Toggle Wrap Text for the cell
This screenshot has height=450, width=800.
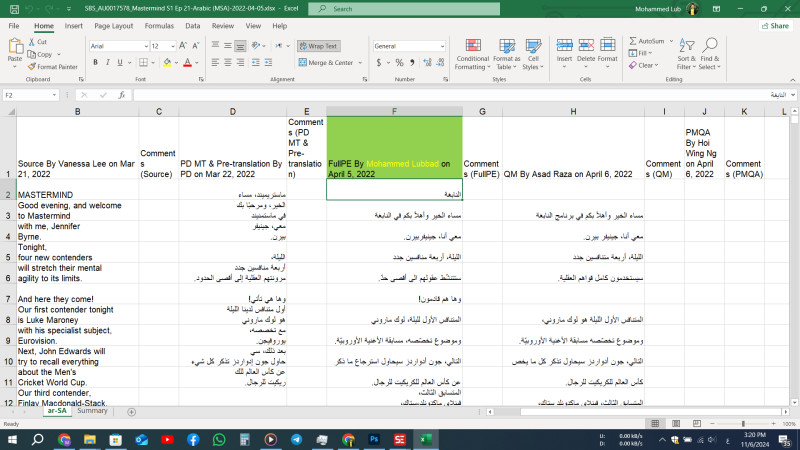pos(317,46)
